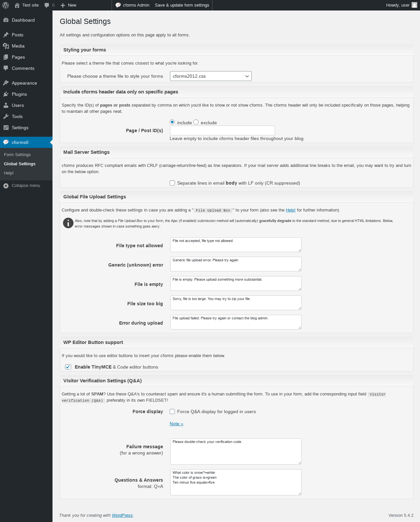The height and width of the screenshot is (522, 420).
Task: Uncheck Enable TinyMCE editor buttons
Action: point(68,367)
